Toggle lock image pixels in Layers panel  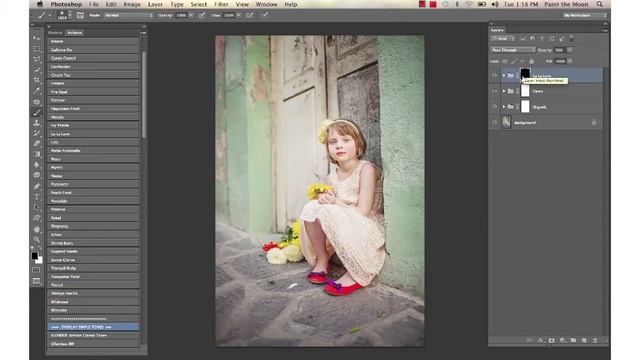point(514,61)
